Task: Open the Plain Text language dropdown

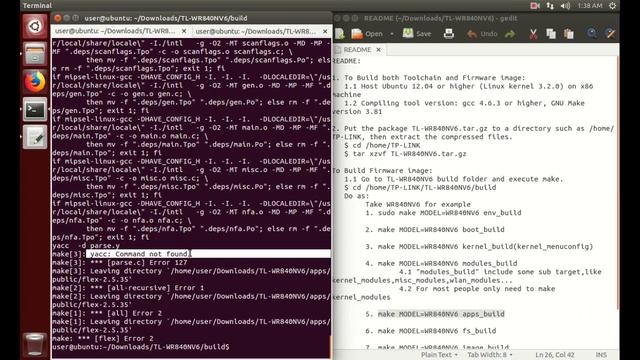Action: 439,355
